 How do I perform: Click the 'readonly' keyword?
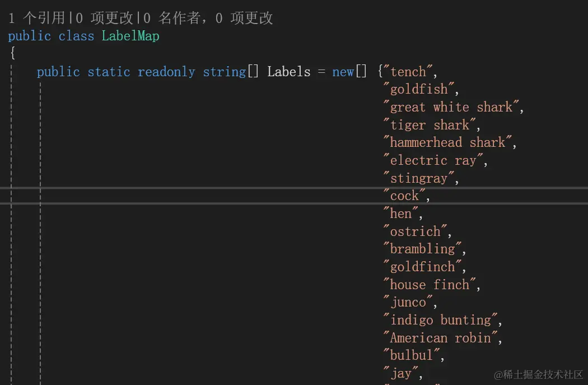pos(166,72)
